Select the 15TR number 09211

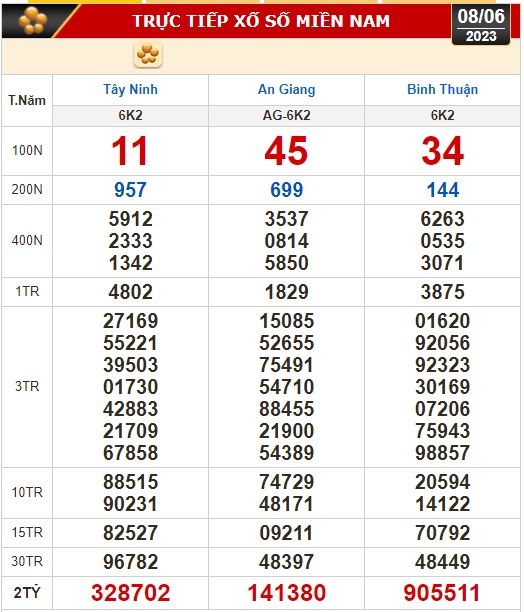tap(286, 533)
